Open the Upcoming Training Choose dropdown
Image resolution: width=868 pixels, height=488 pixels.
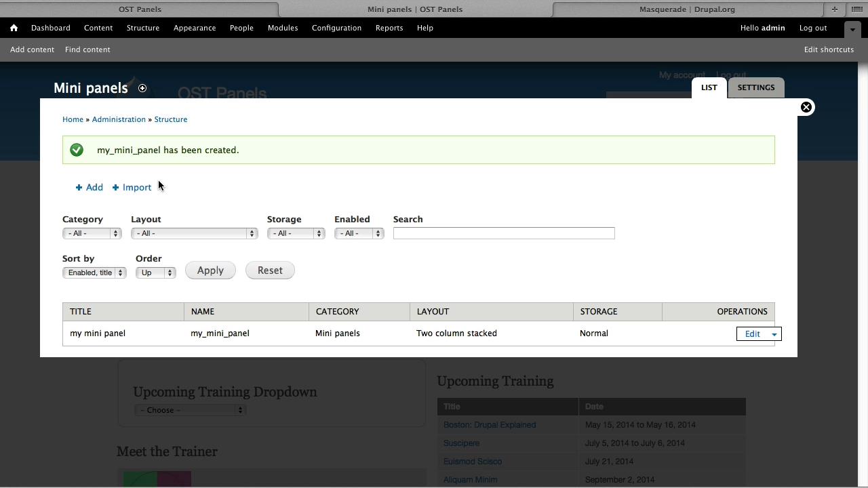[189, 410]
